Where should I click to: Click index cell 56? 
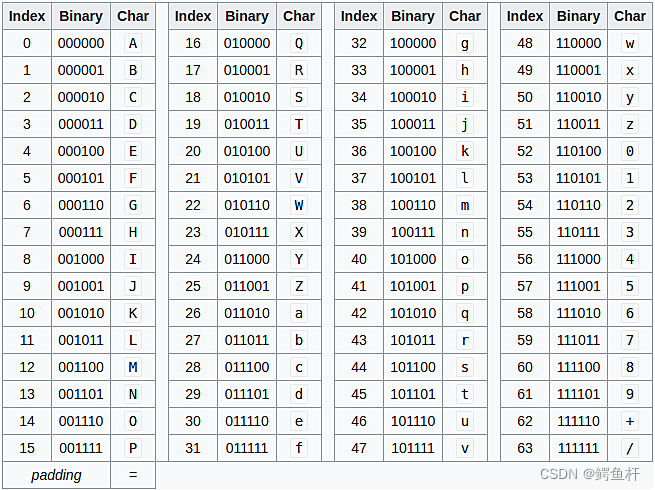click(525, 259)
